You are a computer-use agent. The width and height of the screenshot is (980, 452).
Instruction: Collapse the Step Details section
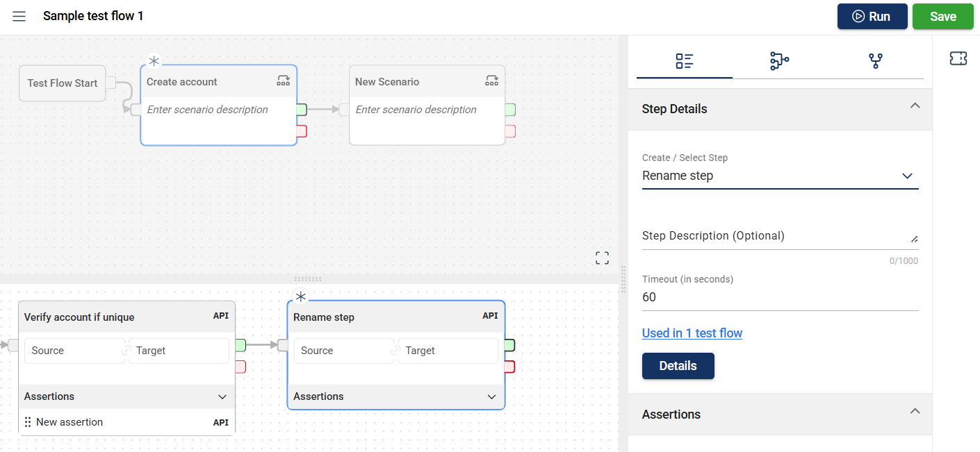click(x=915, y=106)
